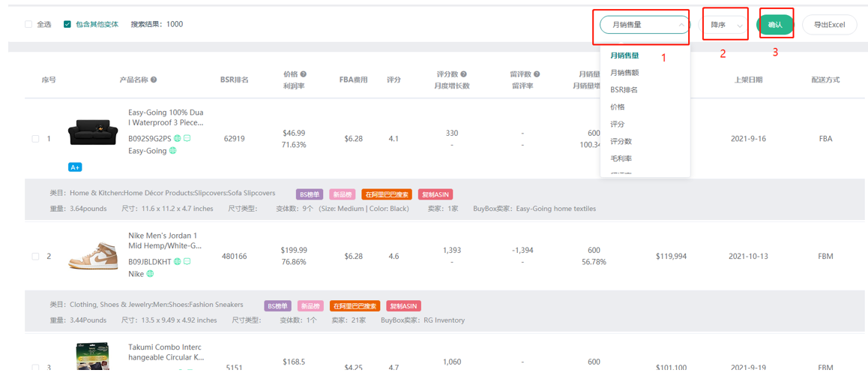Click the help icon beside 产品名称 header
868x379 pixels.
pos(154,80)
